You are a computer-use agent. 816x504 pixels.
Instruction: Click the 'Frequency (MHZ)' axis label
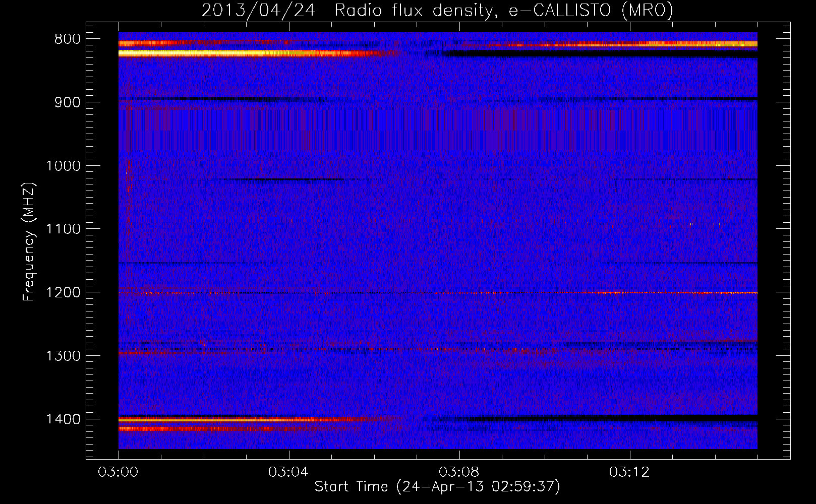tap(29, 242)
